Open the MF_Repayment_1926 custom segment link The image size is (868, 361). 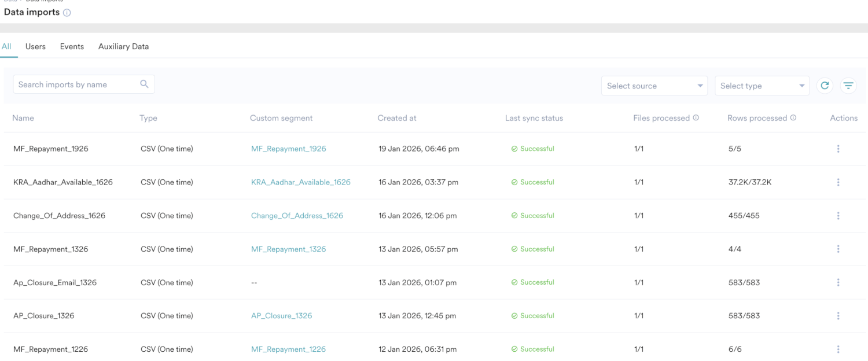[x=288, y=149]
